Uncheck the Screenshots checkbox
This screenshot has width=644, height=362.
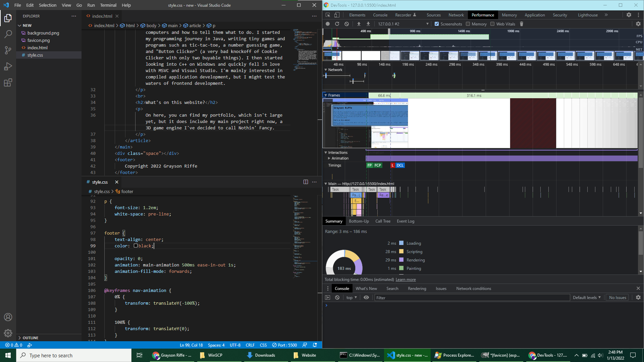tap(437, 24)
